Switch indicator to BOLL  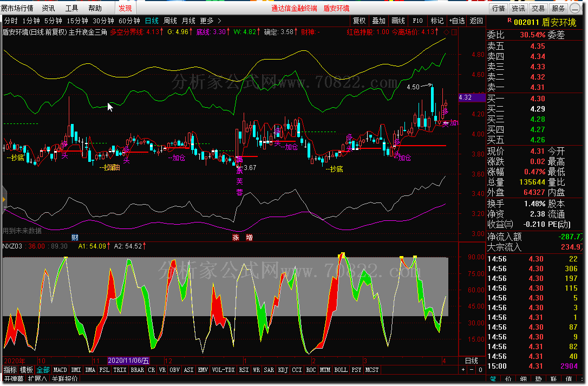tap(341, 370)
